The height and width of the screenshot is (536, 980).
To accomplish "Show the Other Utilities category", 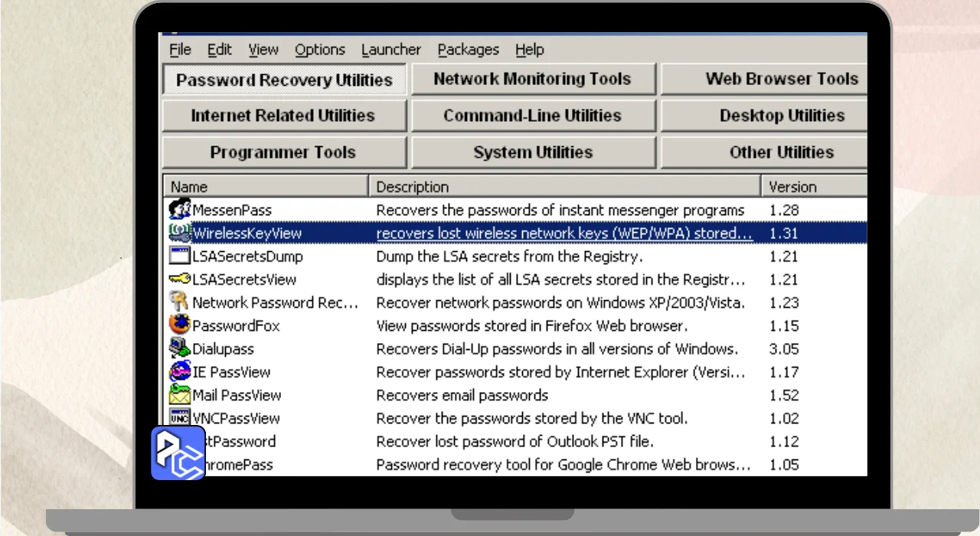I will point(764,152).
